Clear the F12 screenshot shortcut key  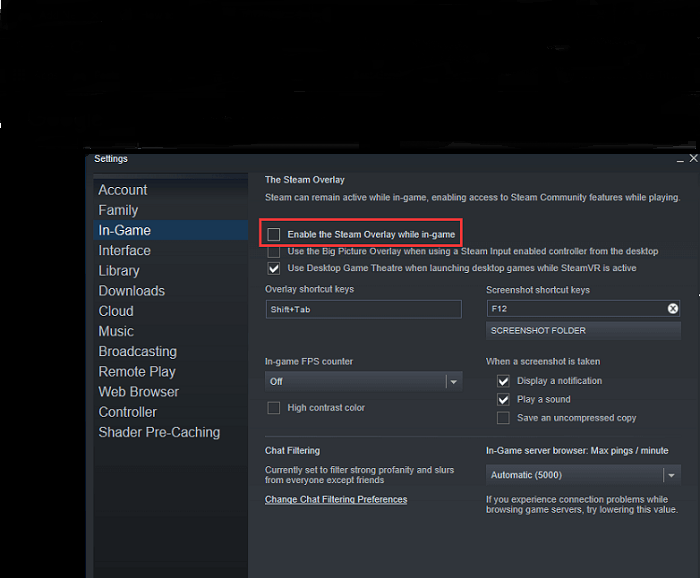point(673,308)
